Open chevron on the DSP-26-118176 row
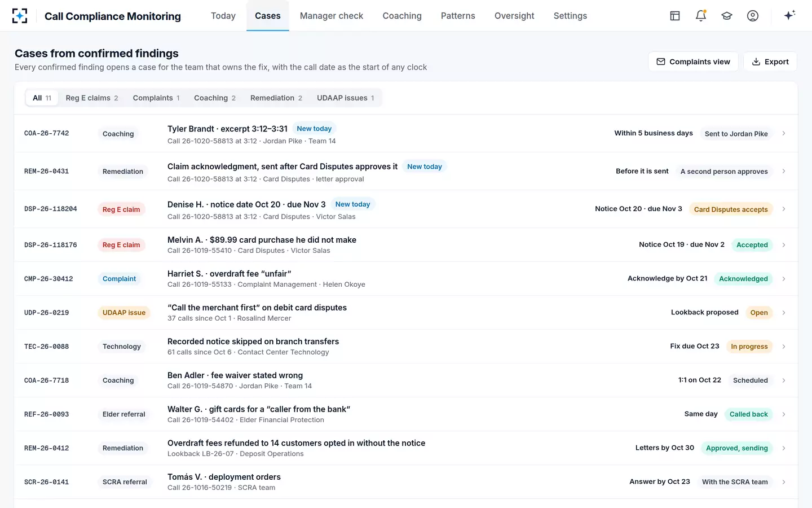Image resolution: width=812 pixels, height=508 pixels. coord(784,245)
